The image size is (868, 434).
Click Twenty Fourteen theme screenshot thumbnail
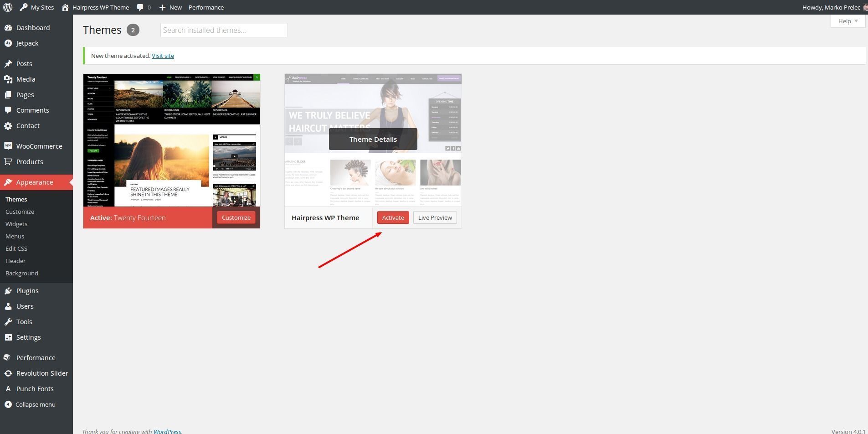(x=172, y=140)
